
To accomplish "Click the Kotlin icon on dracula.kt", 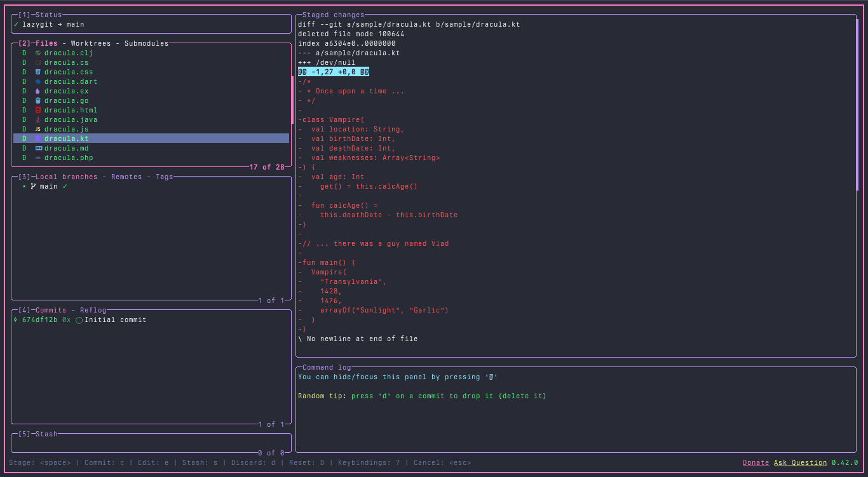I will pyautogui.click(x=37, y=138).
